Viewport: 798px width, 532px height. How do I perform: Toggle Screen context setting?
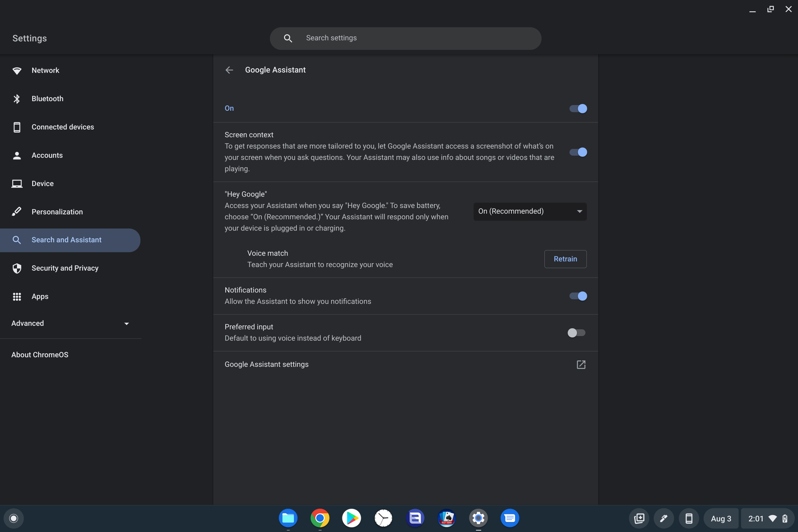(x=577, y=152)
